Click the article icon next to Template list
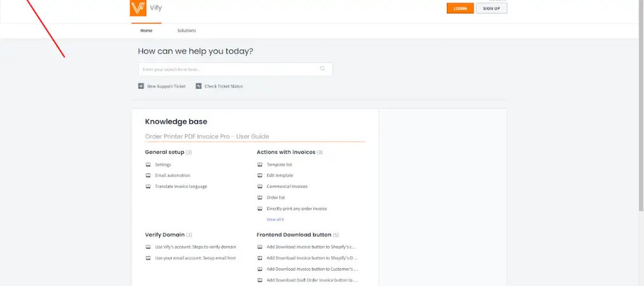The image size is (644, 286). [260, 165]
